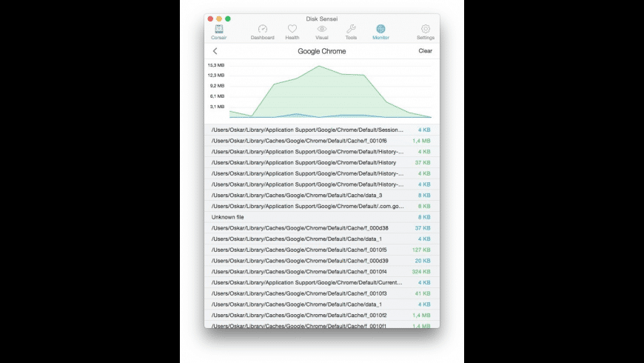Select the Default/Session 4 KB row
Screen dimensions: 644x363
[321, 130]
